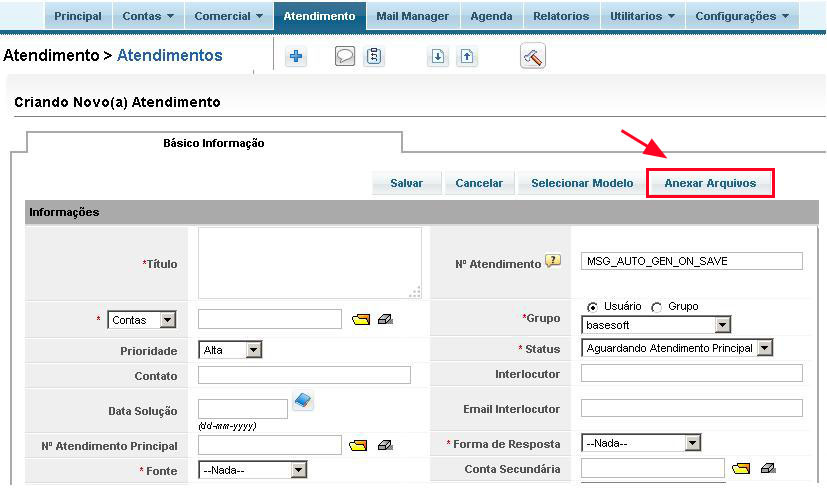This screenshot has height=489, width=827.
Task: Click the Contas name input field
Action: 270,319
